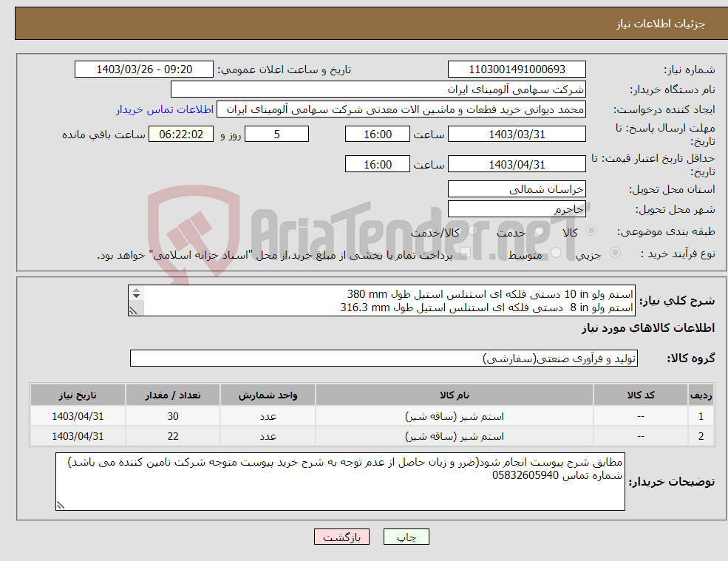728x561 pixels.
Task: Click the ردیف column header
Action: [701, 395]
